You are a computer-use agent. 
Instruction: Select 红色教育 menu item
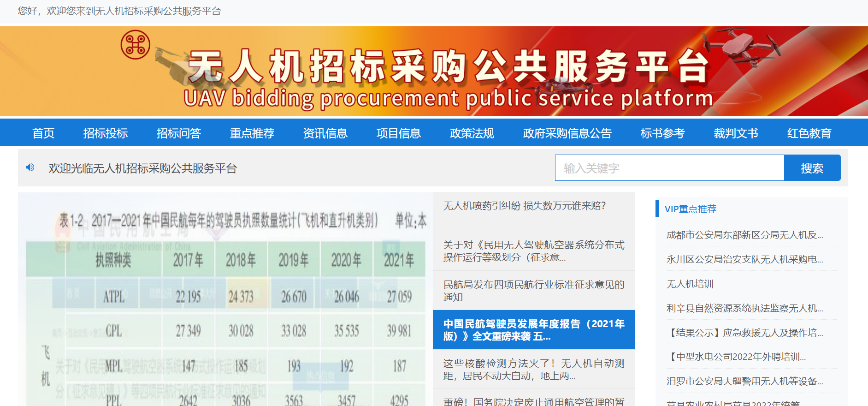(x=809, y=133)
